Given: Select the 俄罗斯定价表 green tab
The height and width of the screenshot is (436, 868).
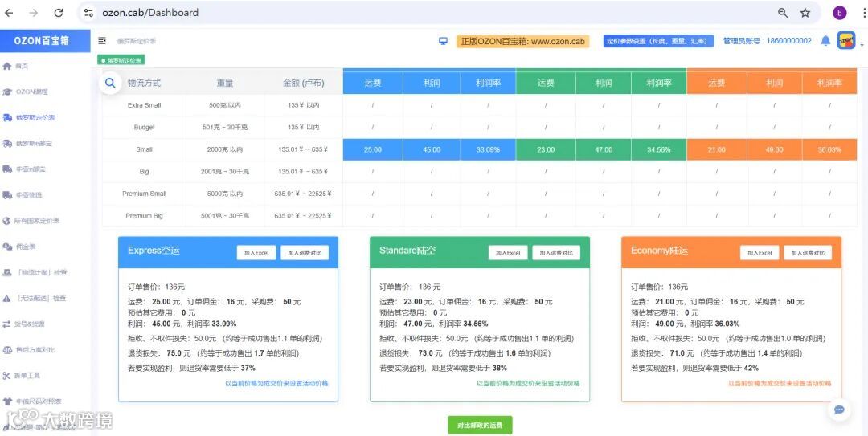Looking at the screenshot, I should pos(121,60).
